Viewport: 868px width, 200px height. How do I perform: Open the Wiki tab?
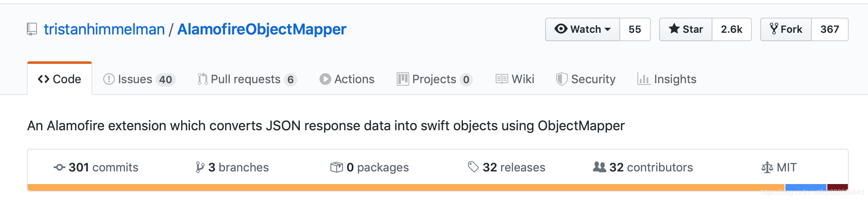pyautogui.click(x=515, y=79)
